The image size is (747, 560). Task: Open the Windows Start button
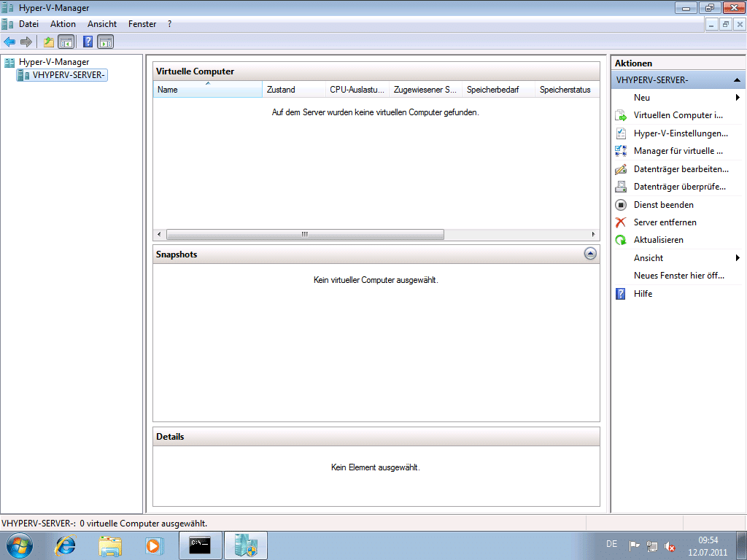pos(20,545)
